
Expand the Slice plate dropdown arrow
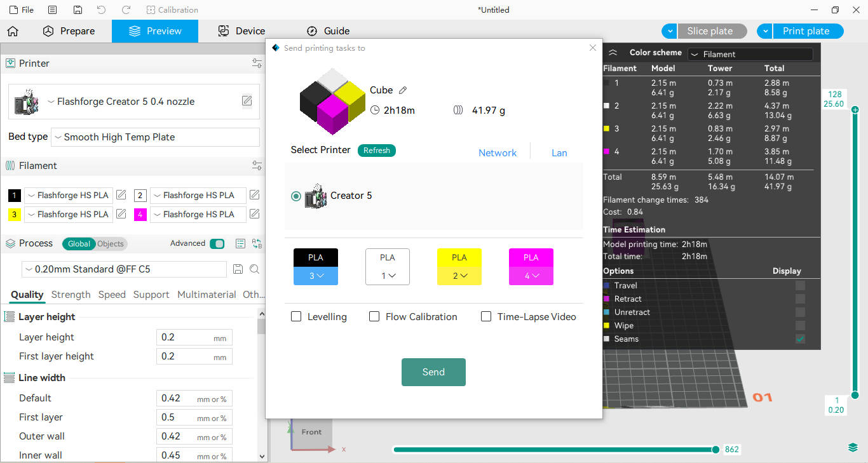(669, 31)
